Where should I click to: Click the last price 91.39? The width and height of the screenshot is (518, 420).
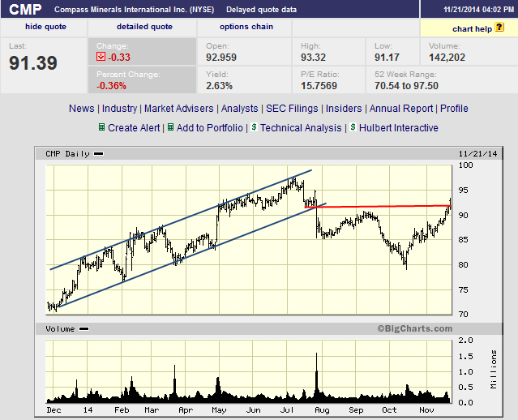pyautogui.click(x=33, y=62)
